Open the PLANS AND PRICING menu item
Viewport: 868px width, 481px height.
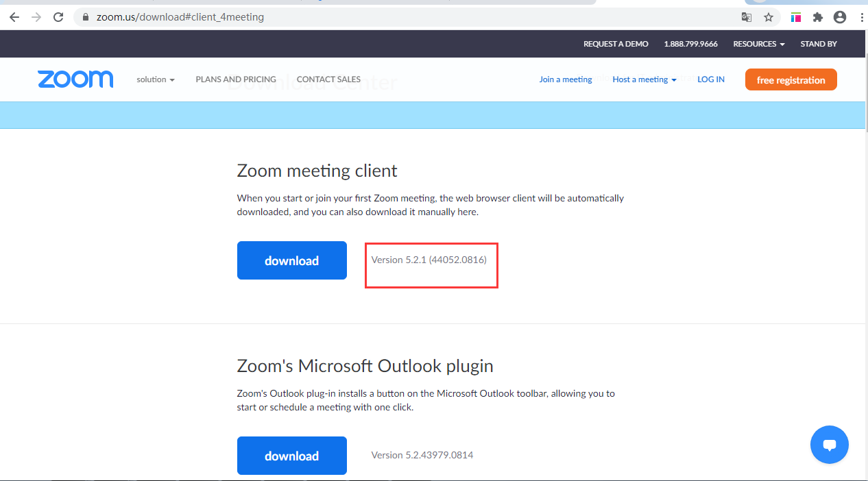pyautogui.click(x=236, y=79)
